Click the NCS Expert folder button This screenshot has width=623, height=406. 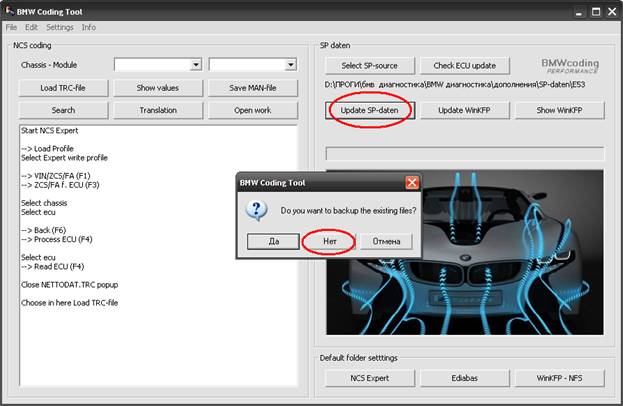[370, 378]
